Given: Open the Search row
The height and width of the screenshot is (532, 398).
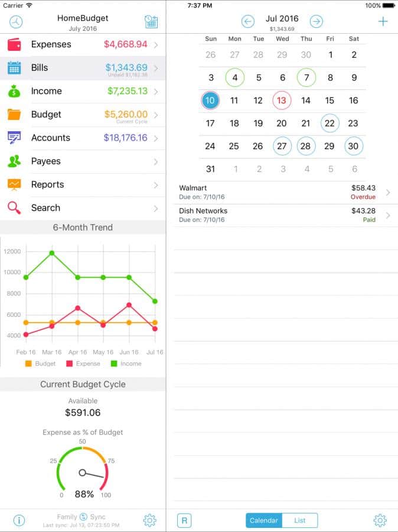Looking at the screenshot, I should [x=83, y=208].
